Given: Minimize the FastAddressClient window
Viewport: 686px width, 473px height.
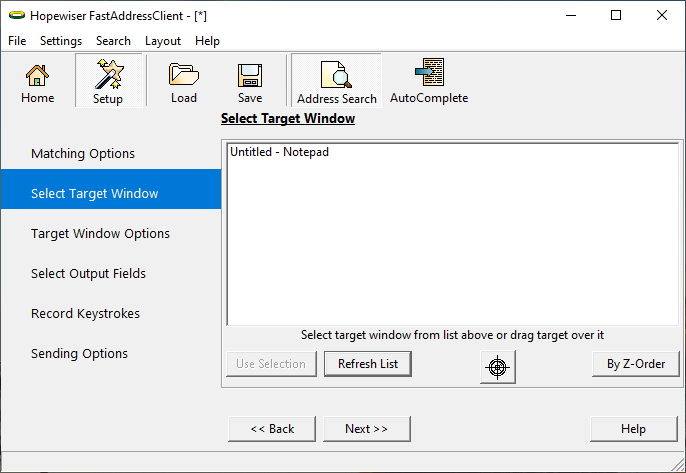Looking at the screenshot, I should coord(571,15).
